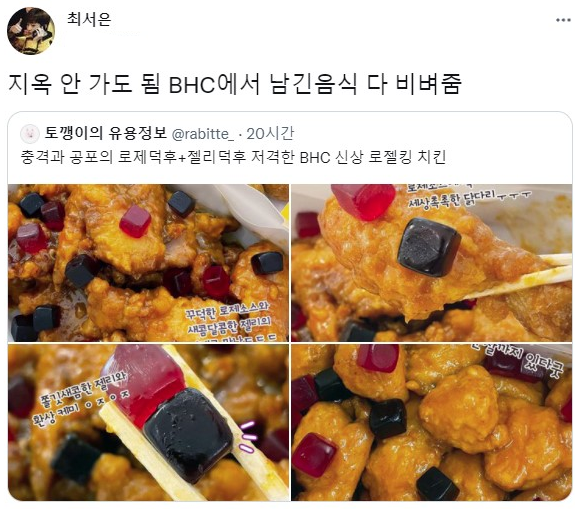575x509 pixels.
Task: View the top-right chopsticks chicken photo
Action: tap(432, 263)
